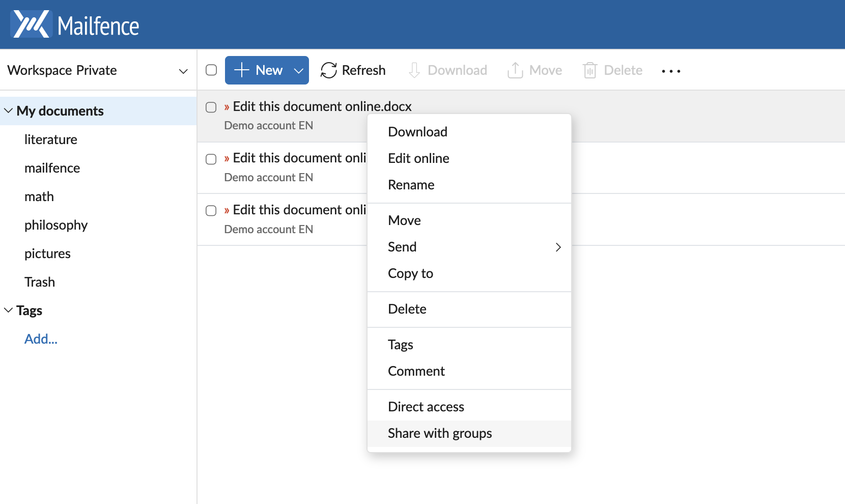
Task: Click the Edit this document online.docx file name
Action: (322, 106)
